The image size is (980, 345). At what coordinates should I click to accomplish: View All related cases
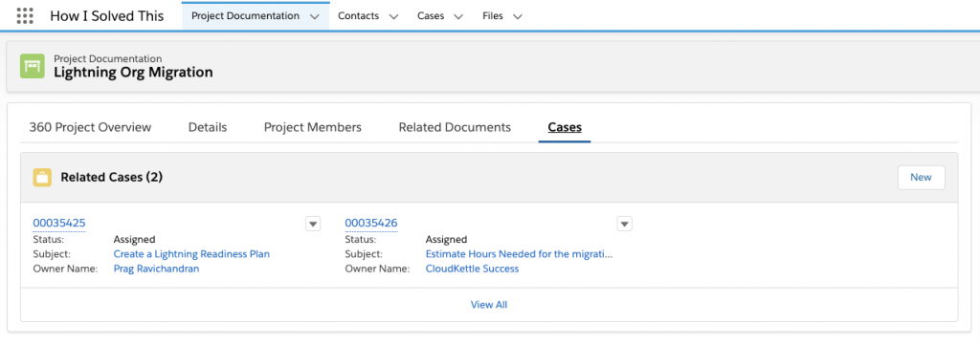coord(489,305)
